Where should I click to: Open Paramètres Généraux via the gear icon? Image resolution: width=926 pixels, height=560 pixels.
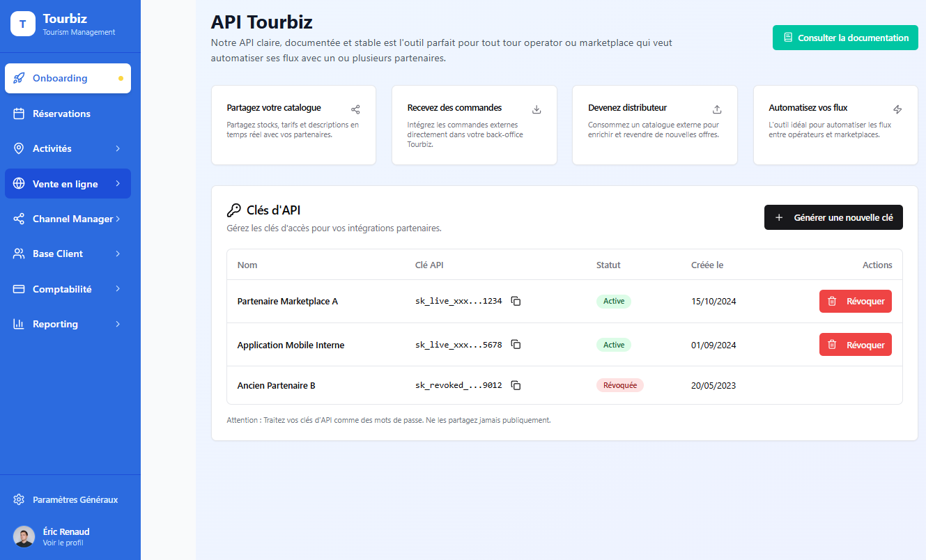(x=19, y=499)
